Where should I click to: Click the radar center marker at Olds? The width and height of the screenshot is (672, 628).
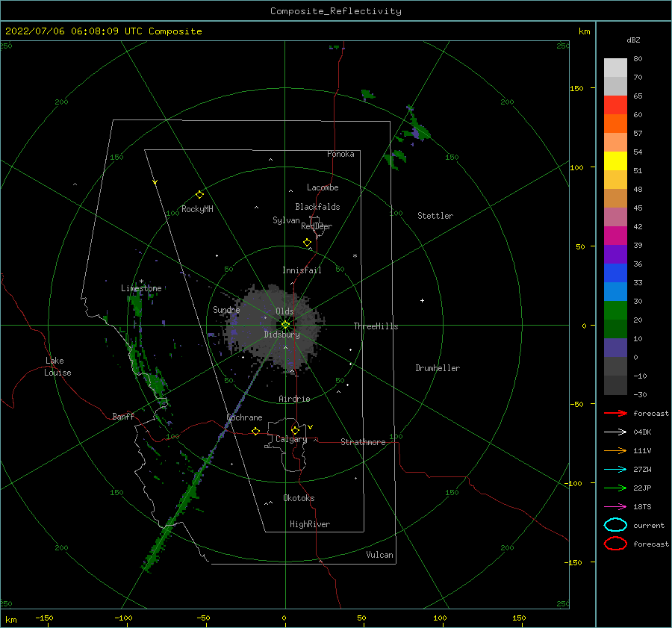point(285,325)
